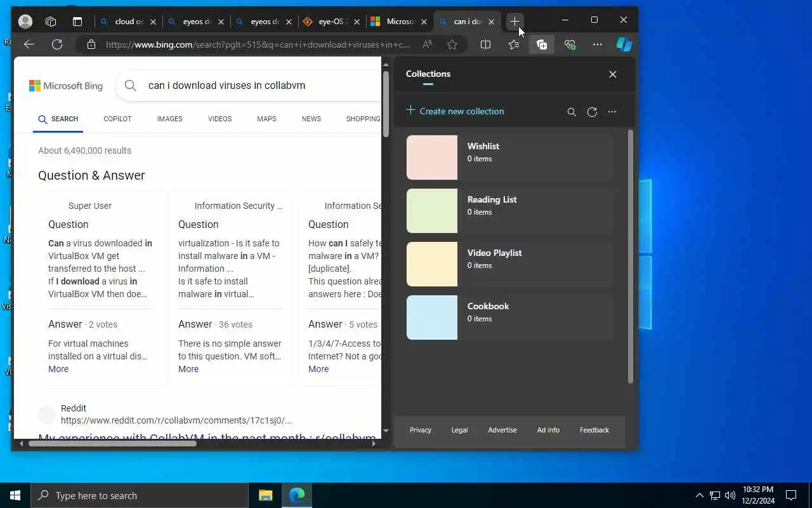Open More under 5 votes answer
This screenshot has height=508, width=812.
[x=318, y=369]
